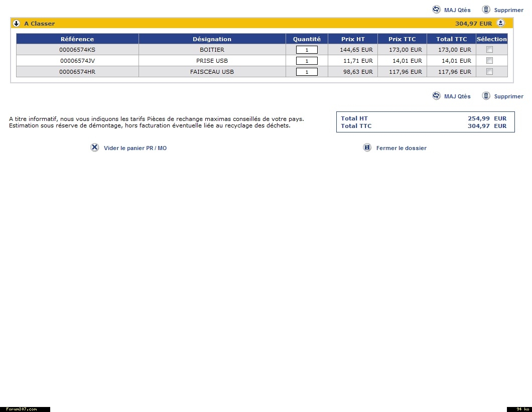Click the PRISE USB quantity input
This screenshot has height=412, width=532.
307,61
